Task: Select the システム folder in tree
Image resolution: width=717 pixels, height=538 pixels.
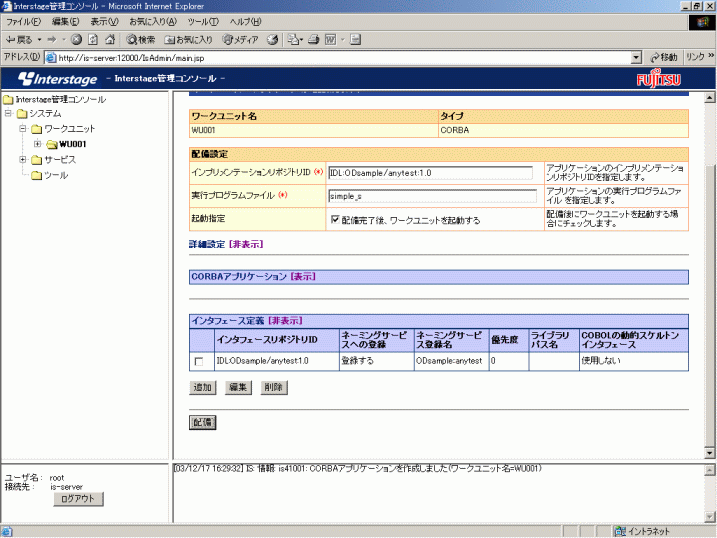Action: (x=40, y=113)
